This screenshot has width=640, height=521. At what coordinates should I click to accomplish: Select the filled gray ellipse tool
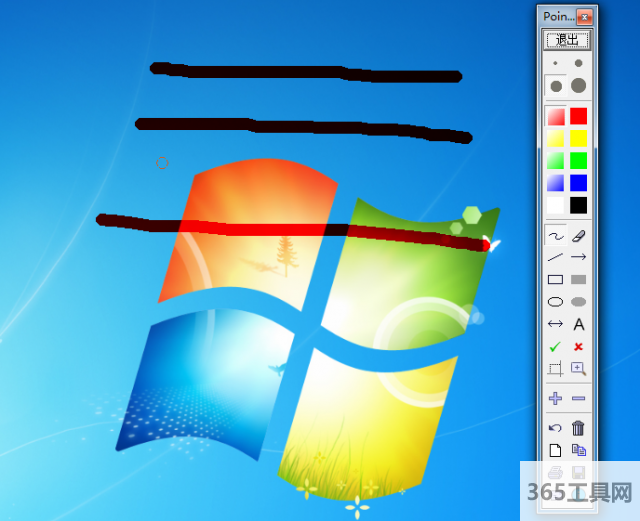pyautogui.click(x=578, y=302)
